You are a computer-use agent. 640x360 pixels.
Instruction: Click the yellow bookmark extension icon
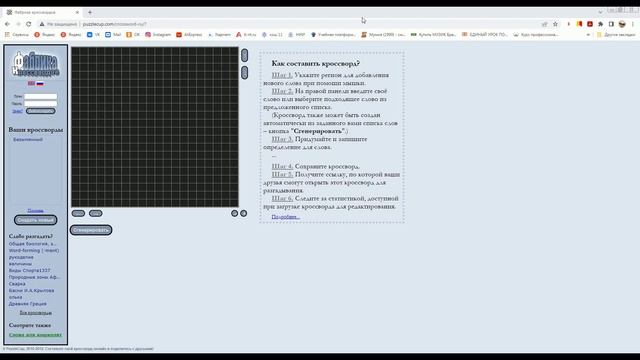point(579,24)
